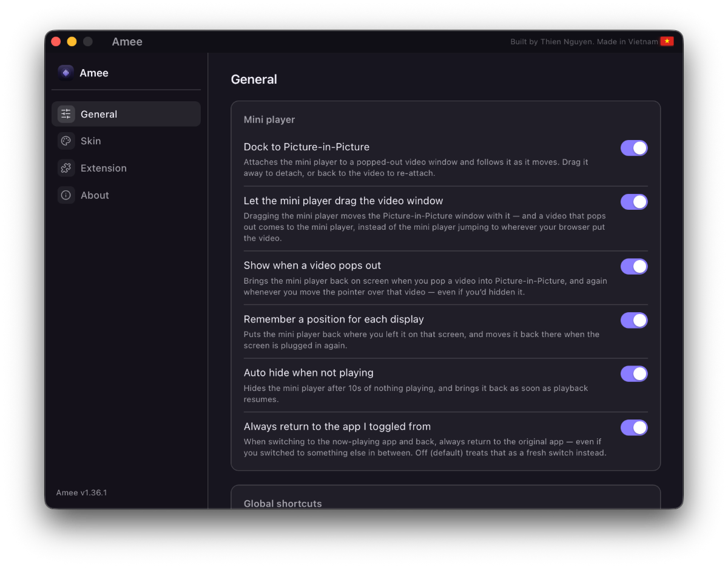Viewport: 728px width, 568px height.
Task: Toggle Show when a video pops out
Action: (x=634, y=267)
